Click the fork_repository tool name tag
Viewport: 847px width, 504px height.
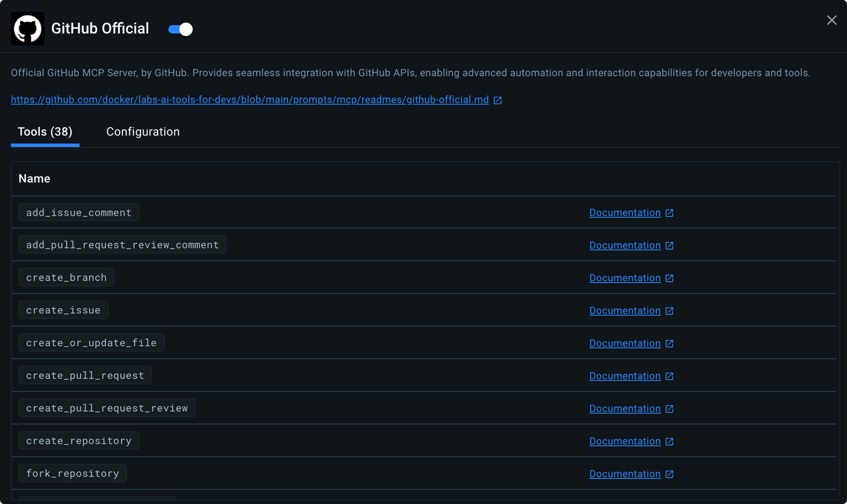pyautogui.click(x=72, y=474)
